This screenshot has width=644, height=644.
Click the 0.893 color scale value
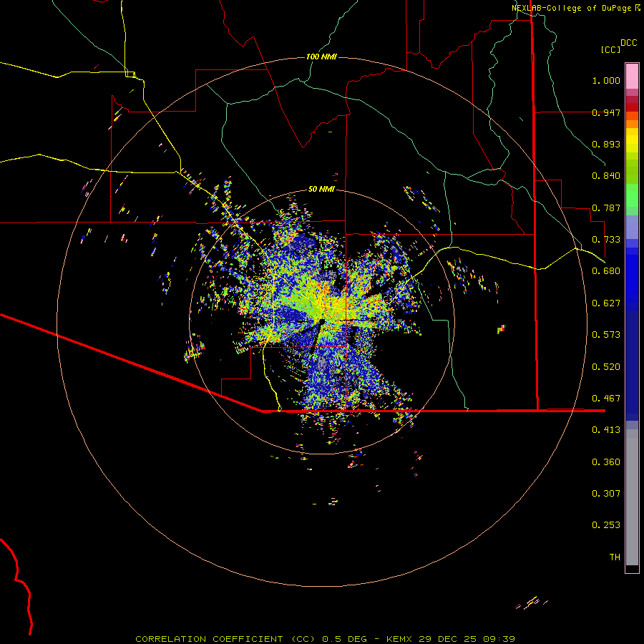coord(606,144)
